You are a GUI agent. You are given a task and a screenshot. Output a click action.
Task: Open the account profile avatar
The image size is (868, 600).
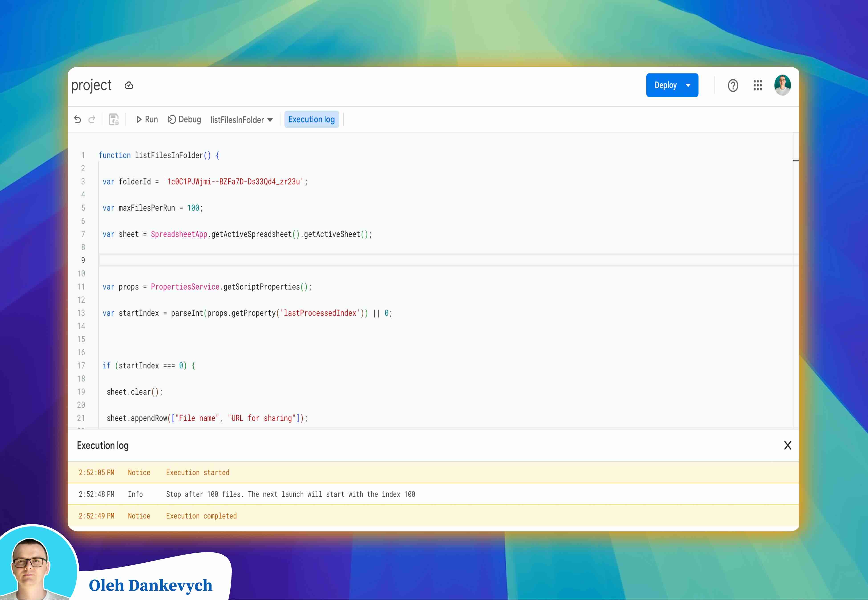coord(782,85)
